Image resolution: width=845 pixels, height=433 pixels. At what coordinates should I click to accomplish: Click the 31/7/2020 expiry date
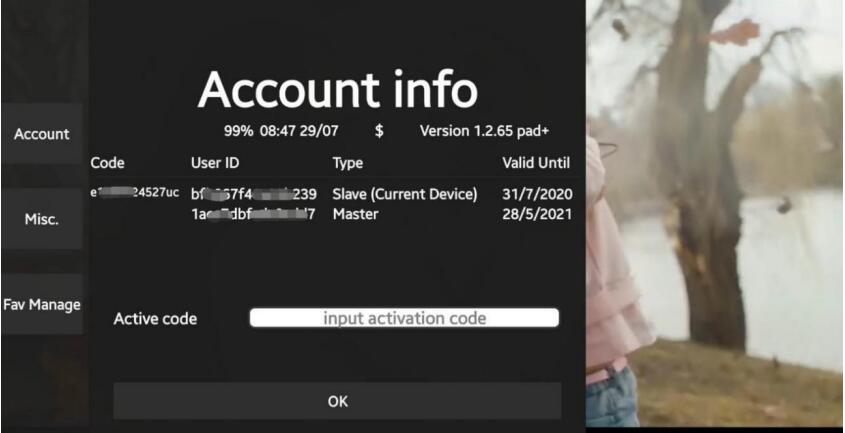pyautogui.click(x=537, y=194)
